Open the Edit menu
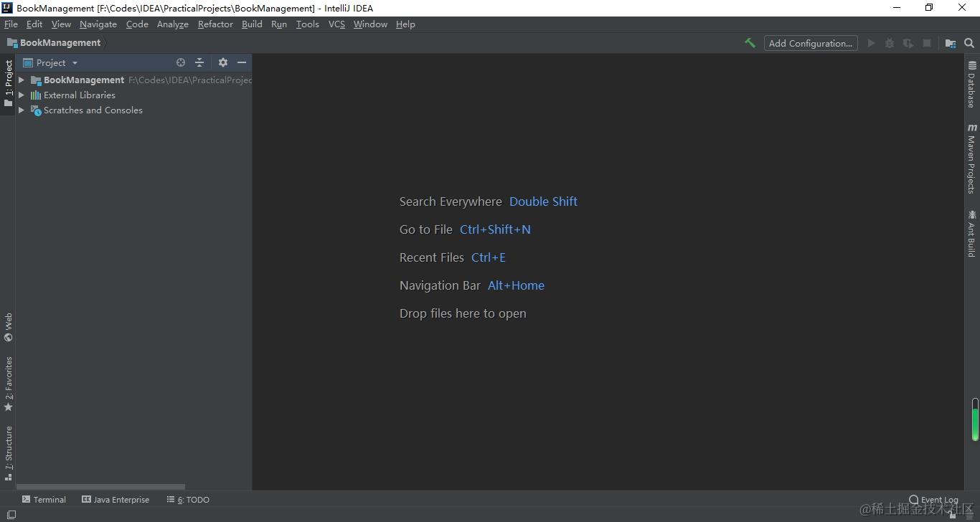980x522 pixels. point(34,24)
